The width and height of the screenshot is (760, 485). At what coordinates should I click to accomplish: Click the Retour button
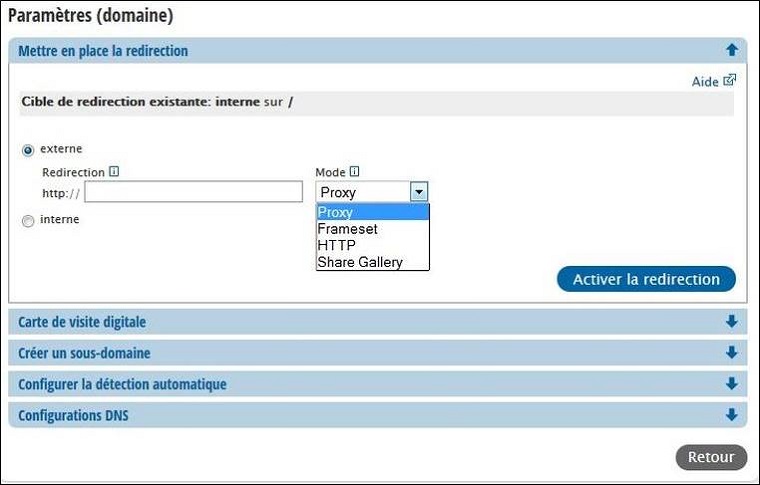click(711, 457)
